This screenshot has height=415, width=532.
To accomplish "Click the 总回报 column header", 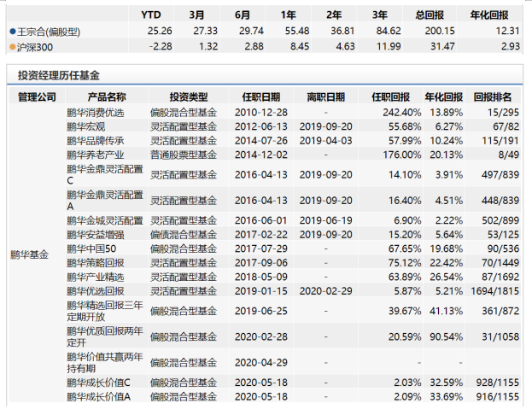I will pos(430,15).
